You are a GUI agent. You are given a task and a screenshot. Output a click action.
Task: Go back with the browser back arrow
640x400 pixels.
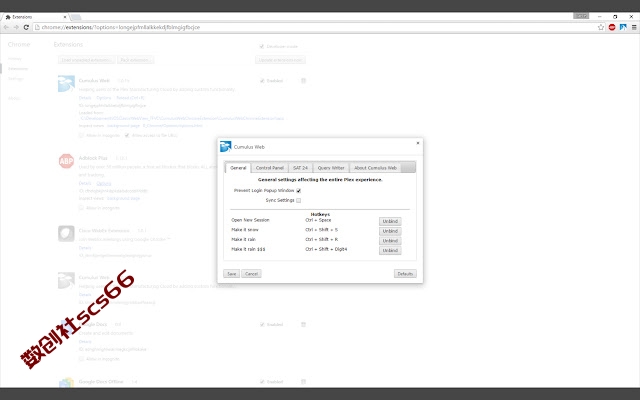pos(6,27)
